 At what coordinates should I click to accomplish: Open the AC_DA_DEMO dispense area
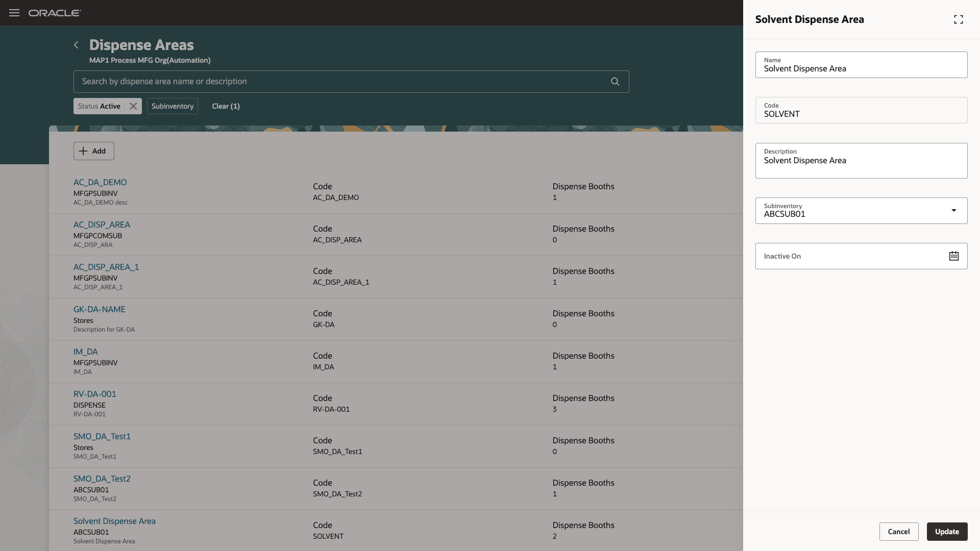[100, 182]
